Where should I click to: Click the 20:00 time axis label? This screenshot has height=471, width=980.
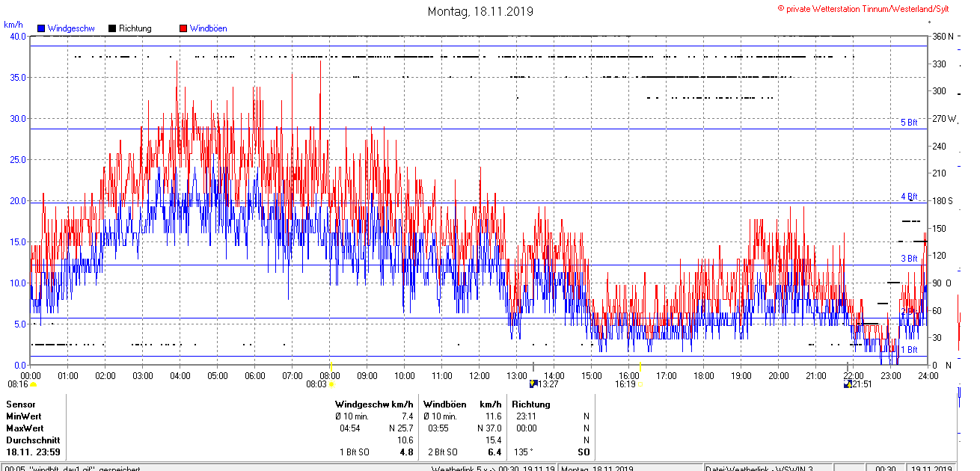tap(779, 375)
